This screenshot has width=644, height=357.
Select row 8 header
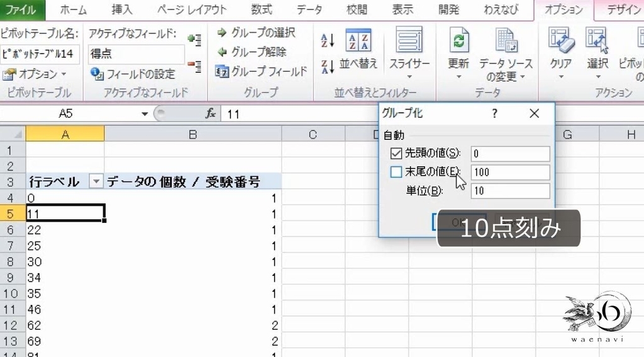click(13, 261)
